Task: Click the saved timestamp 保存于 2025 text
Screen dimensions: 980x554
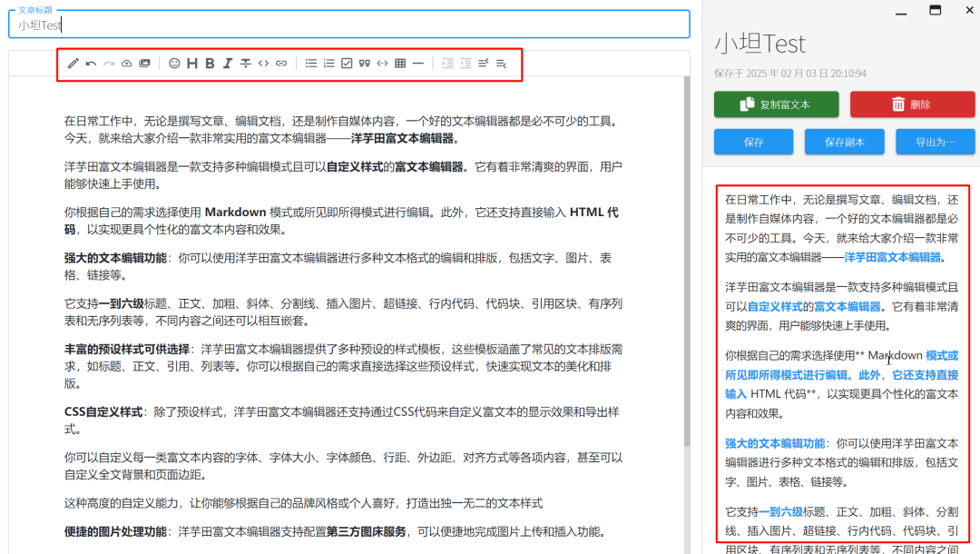Action: (790, 74)
